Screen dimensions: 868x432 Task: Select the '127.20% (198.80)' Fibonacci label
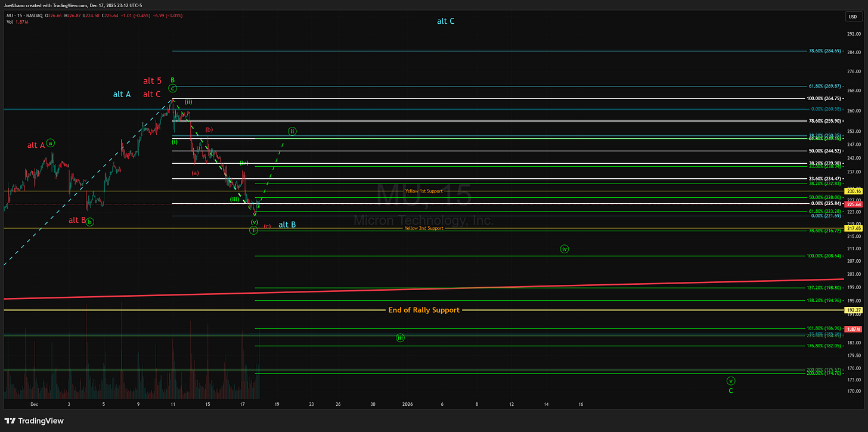[824, 287]
